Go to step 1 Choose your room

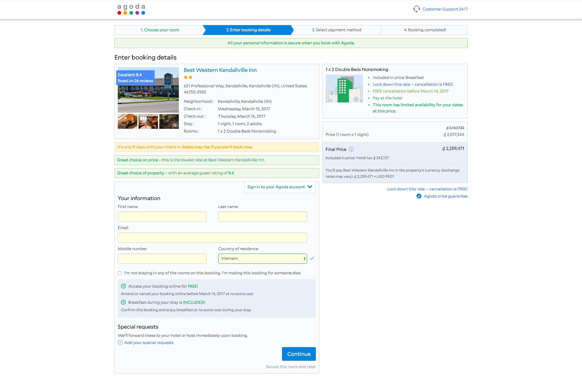coord(160,30)
